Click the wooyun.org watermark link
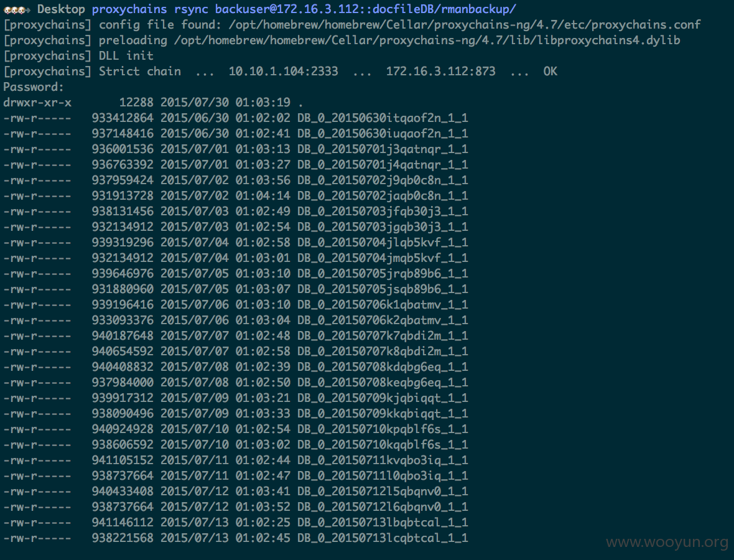The width and height of the screenshot is (734, 560). [667, 542]
